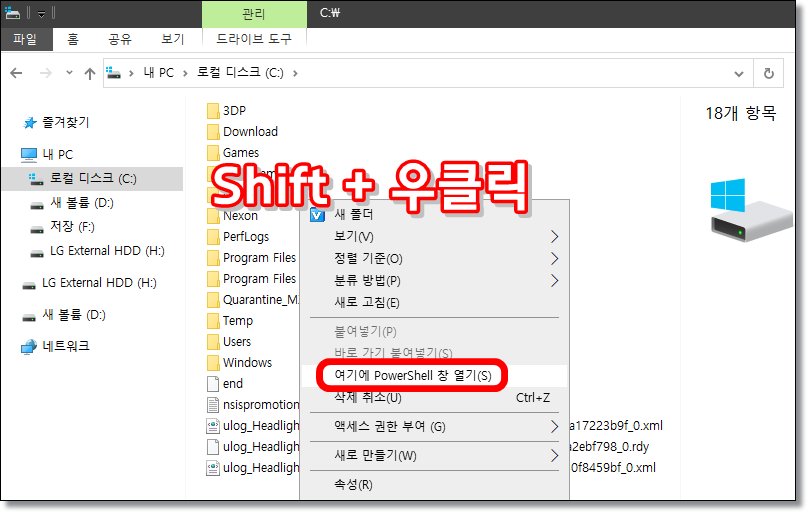Switch to the 공유 ribbon tab
Screen dimensions: 808x528
[x=120, y=39]
